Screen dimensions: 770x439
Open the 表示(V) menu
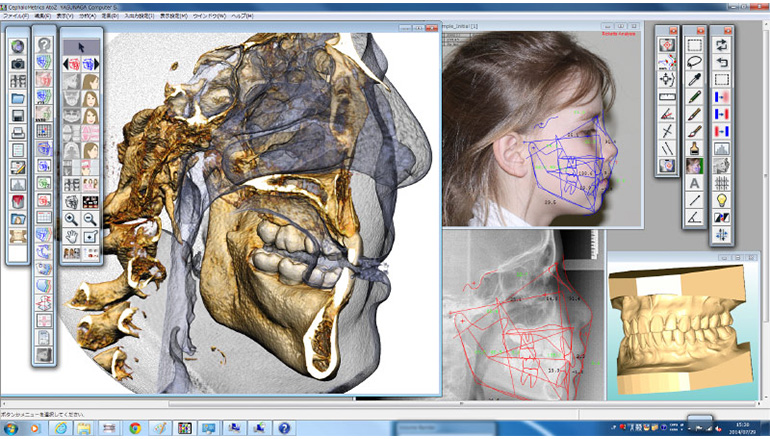pos(65,16)
